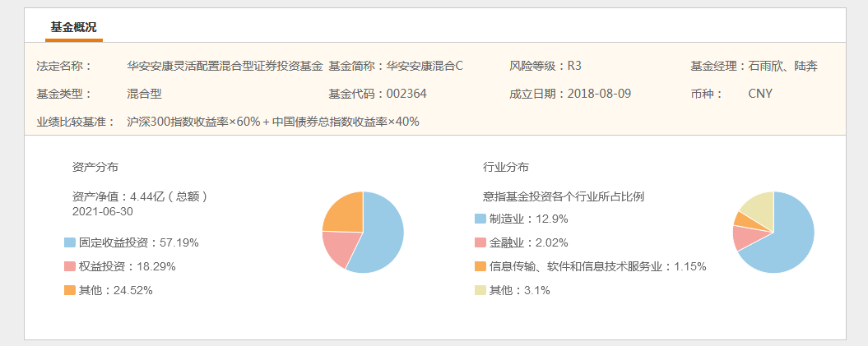Click the orange 信息传输 industry legend swatch
The image size is (868, 346).
click(x=480, y=266)
